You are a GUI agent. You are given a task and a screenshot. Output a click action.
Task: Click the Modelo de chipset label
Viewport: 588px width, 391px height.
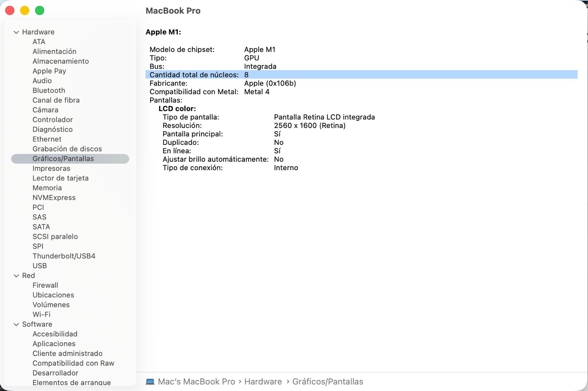182,50
